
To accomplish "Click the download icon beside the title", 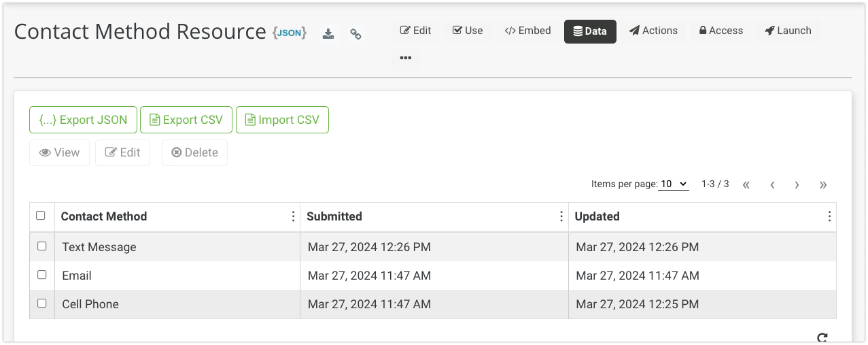I will point(328,33).
